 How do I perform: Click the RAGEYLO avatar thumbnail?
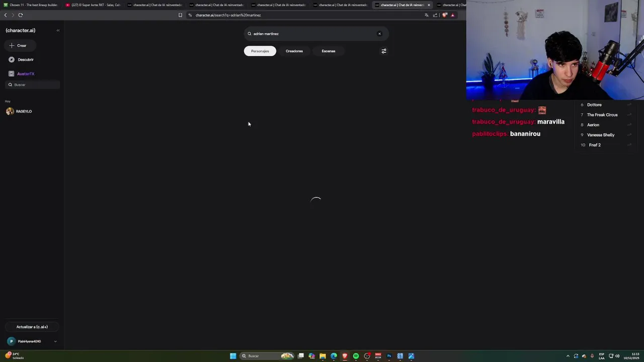point(10,111)
